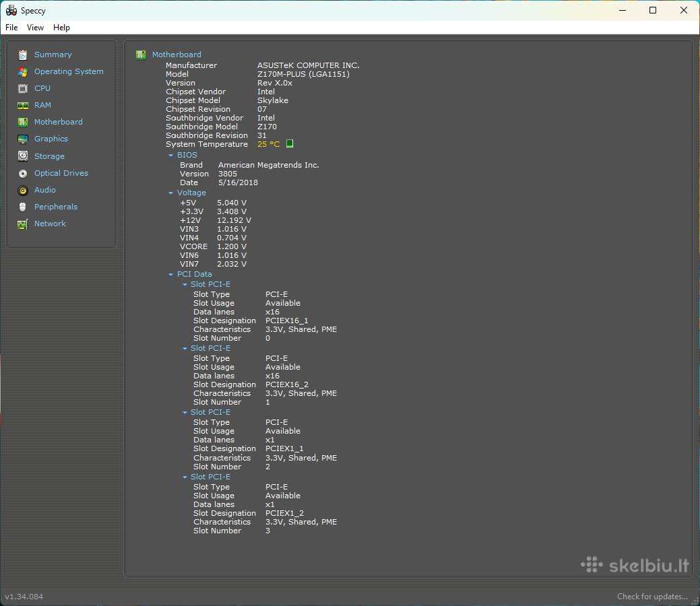Collapse the Voltage section
The height and width of the screenshot is (606, 700).
pyautogui.click(x=170, y=193)
